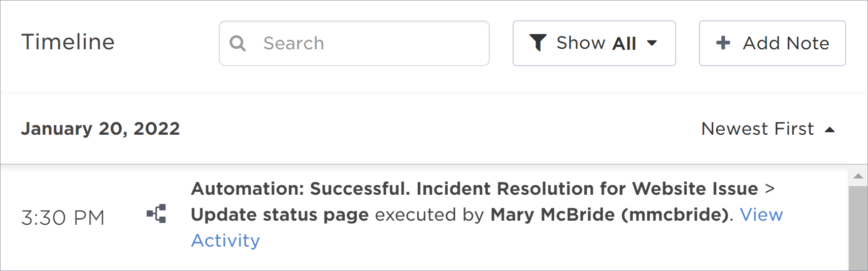
Task: Click the funnel filter icon
Action: coord(538,43)
